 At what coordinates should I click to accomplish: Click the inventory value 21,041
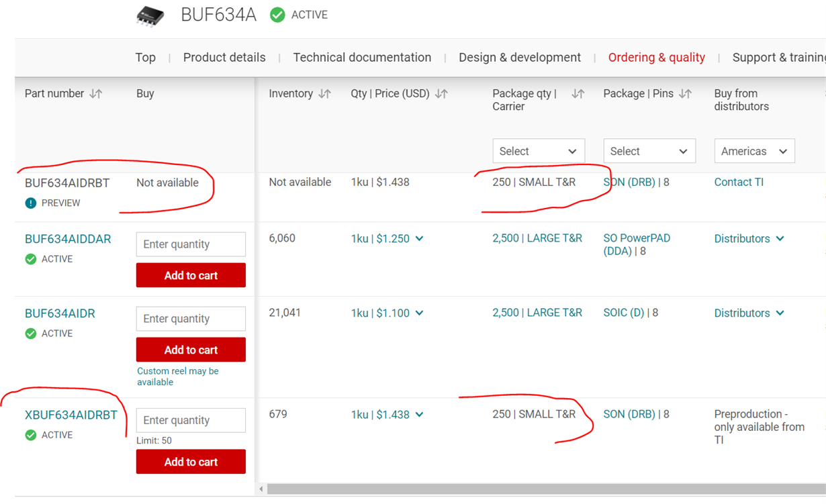285,313
